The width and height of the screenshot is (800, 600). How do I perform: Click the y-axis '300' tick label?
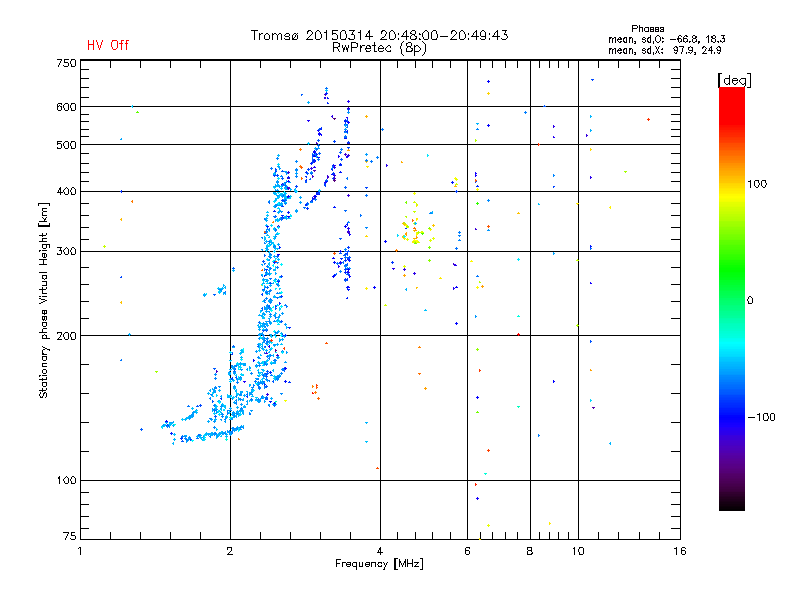pyautogui.click(x=66, y=252)
